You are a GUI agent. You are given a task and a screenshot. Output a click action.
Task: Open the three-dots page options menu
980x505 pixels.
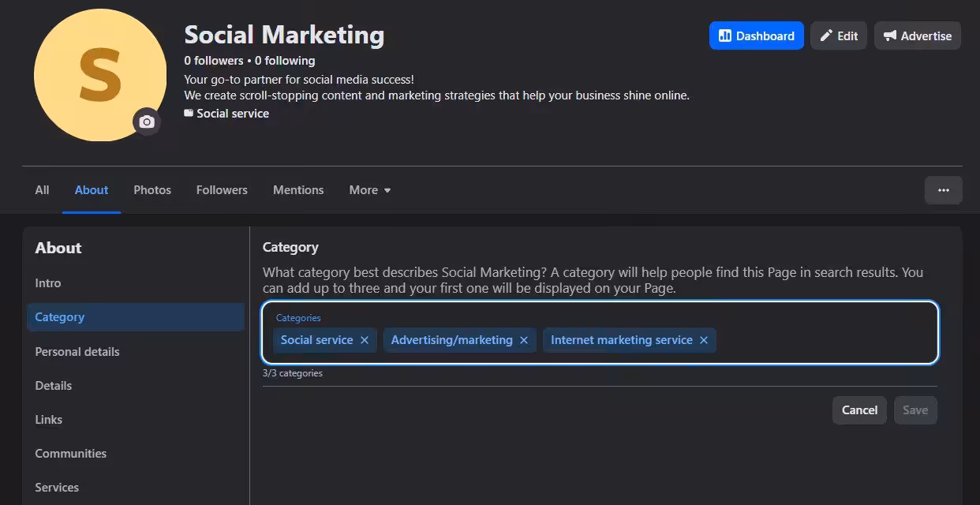point(943,190)
